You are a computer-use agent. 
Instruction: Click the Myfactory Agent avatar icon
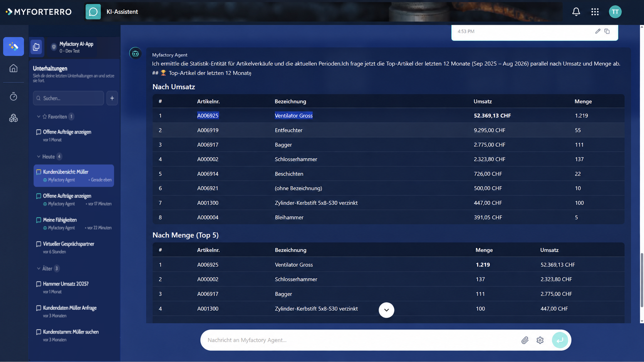[135, 53]
